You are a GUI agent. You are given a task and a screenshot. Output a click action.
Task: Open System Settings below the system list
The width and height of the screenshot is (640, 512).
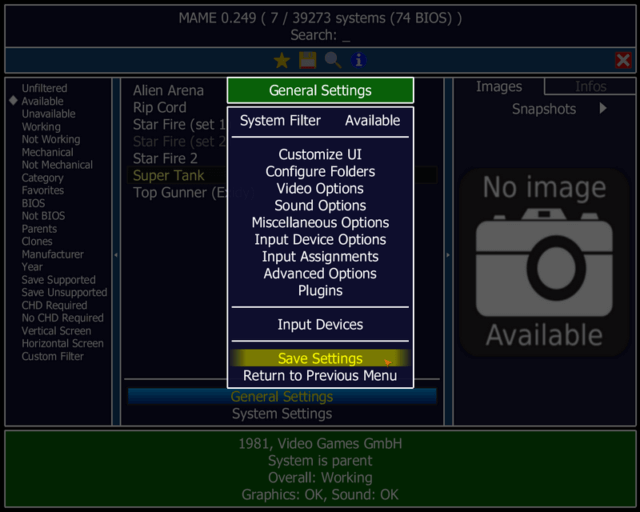pyautogui.click(x=282, y=414)
